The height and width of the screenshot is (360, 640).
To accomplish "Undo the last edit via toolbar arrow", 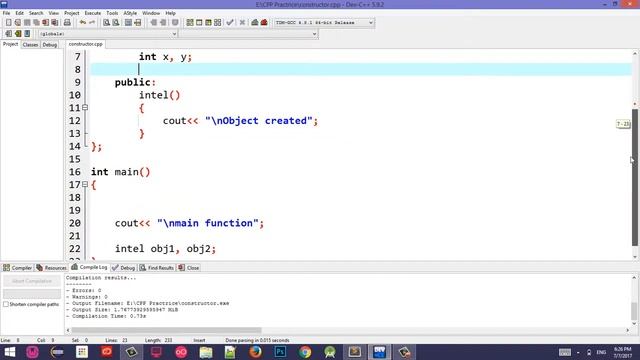I will 83,22.
